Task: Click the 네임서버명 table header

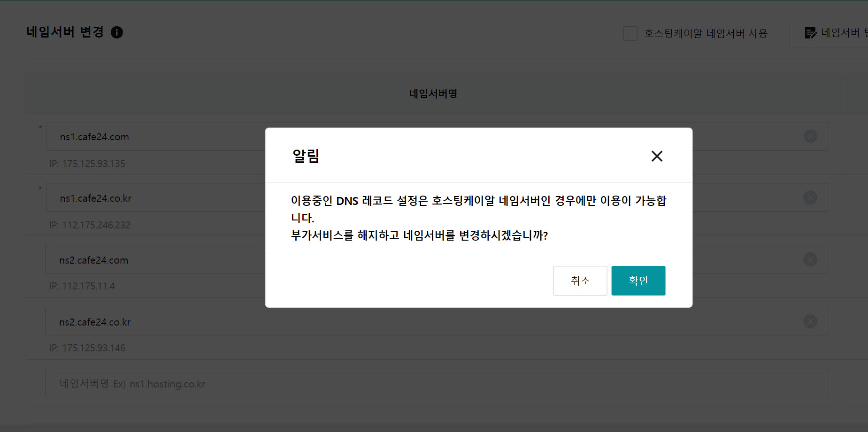Action: [433, 93]
